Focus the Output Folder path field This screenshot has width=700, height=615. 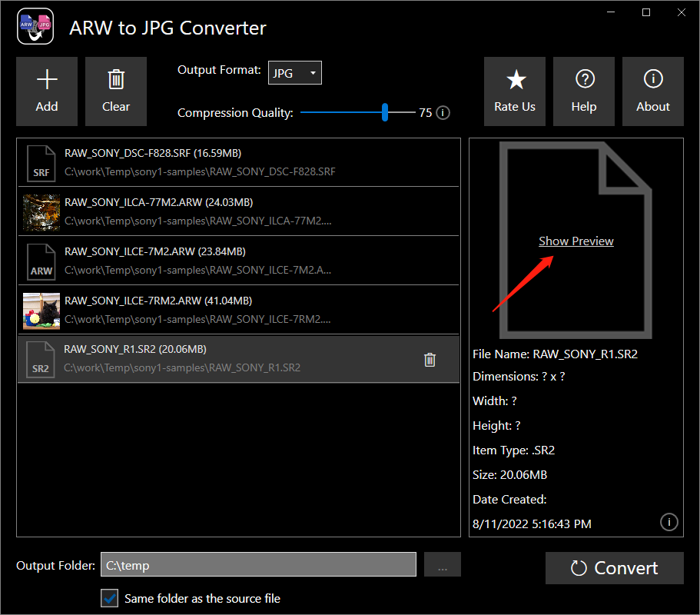coord(258,564)
